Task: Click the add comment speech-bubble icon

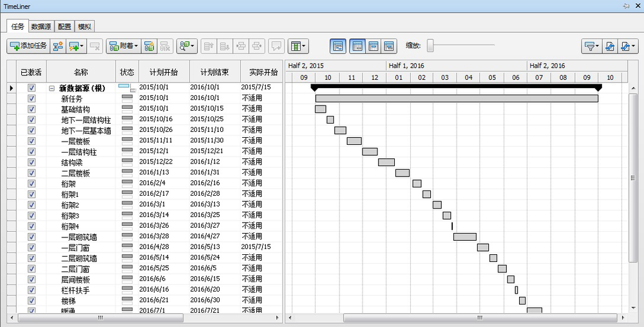Action: point(276,46)
